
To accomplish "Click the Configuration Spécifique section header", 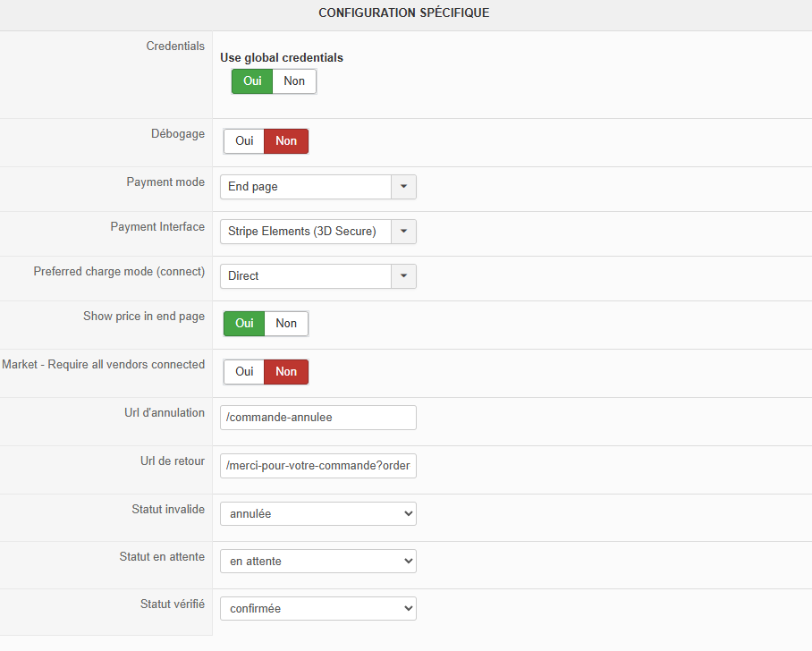I will click(x=404, y=13).
